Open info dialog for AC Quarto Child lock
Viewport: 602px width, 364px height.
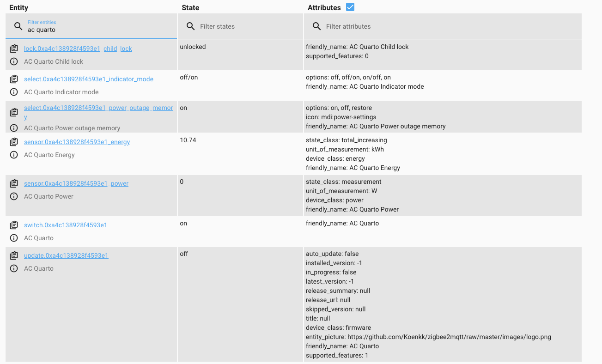(x=14, y=61)
